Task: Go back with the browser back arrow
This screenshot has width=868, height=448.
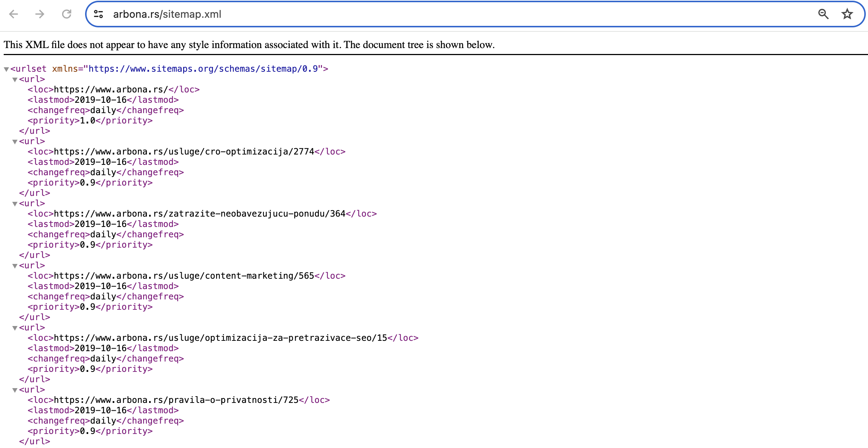Action: click(14, 14)
